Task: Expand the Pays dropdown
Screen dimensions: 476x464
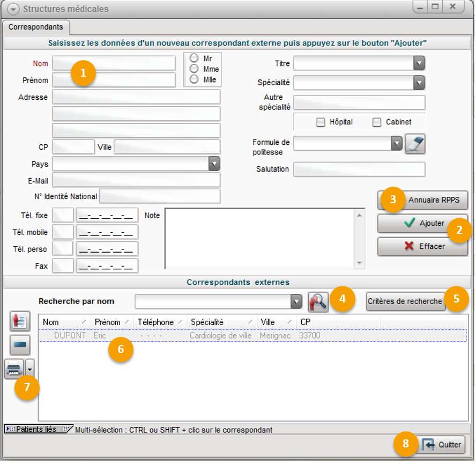Action: point(214,164)
